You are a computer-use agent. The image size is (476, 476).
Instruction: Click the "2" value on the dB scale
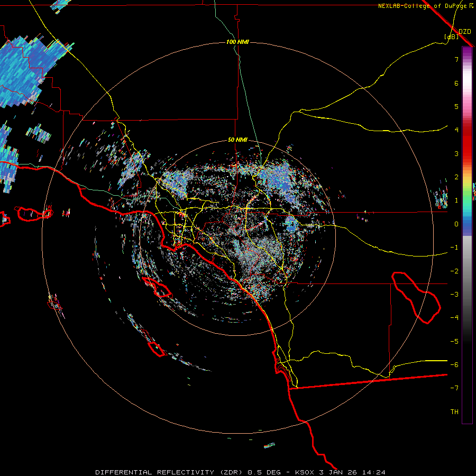[456, 177]
